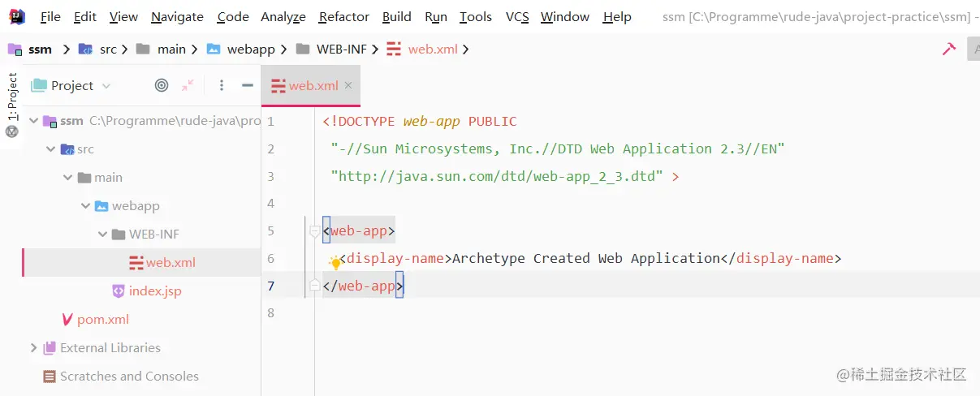The image size is (980, 396).
Task: Collapse the main folder node
Action: coord(68,178)
